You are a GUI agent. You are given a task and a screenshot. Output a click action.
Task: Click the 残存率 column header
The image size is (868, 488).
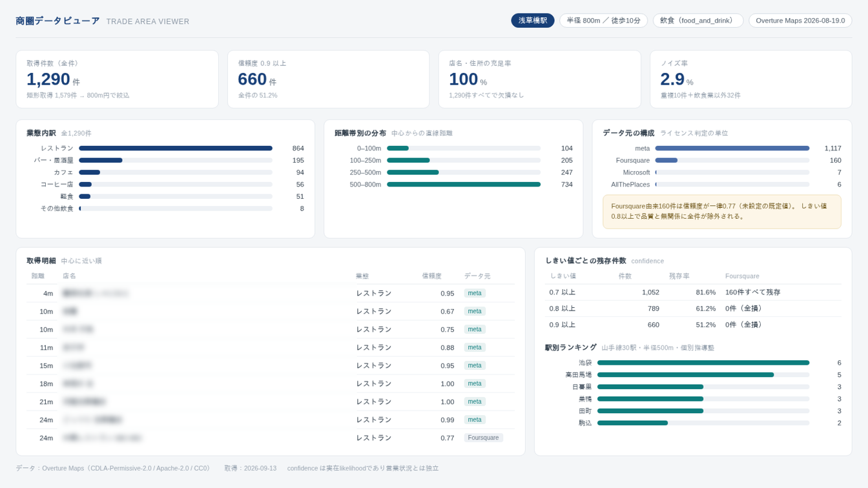pyautogui.click(x=679, y=276)
